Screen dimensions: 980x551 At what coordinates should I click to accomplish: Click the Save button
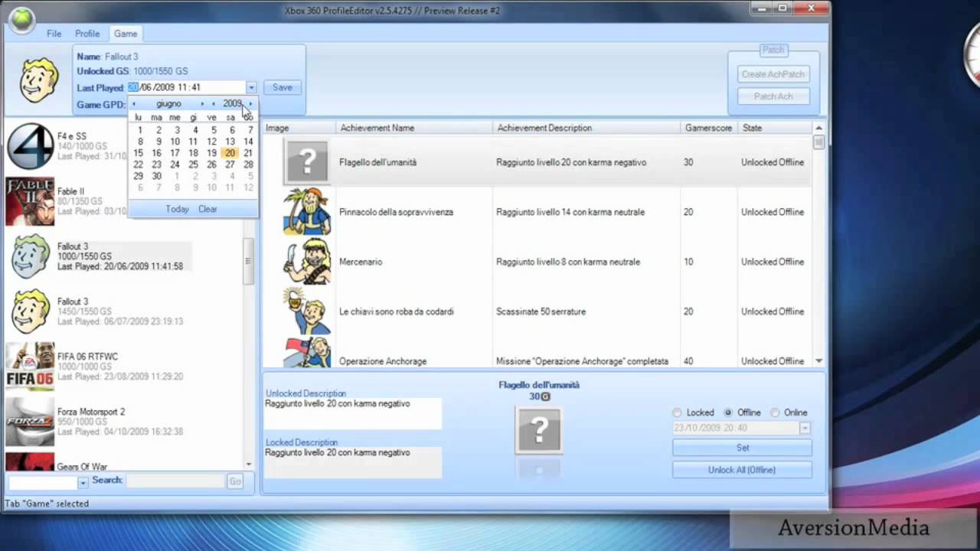[x=283, y=87]
